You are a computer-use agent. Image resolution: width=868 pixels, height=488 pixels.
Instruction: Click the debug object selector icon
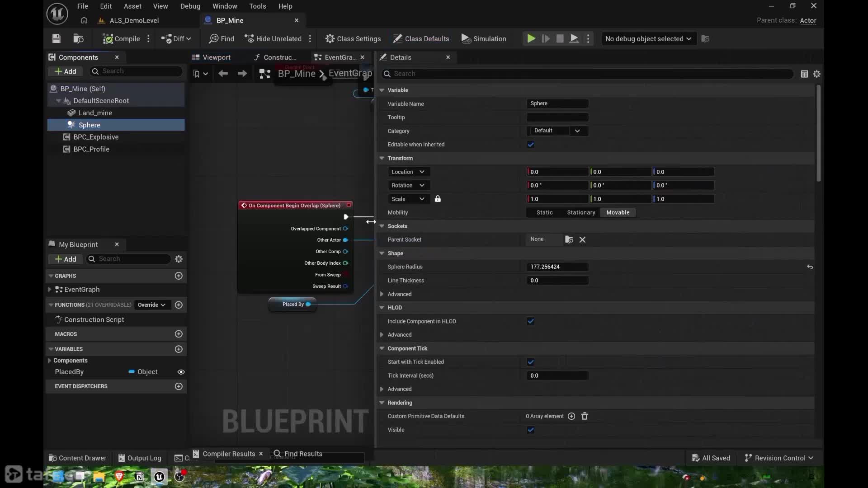click(705, 39)
